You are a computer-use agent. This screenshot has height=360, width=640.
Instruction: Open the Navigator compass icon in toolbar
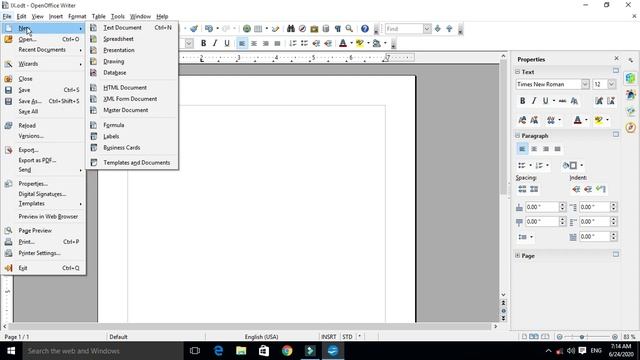(x=302, y=29)
